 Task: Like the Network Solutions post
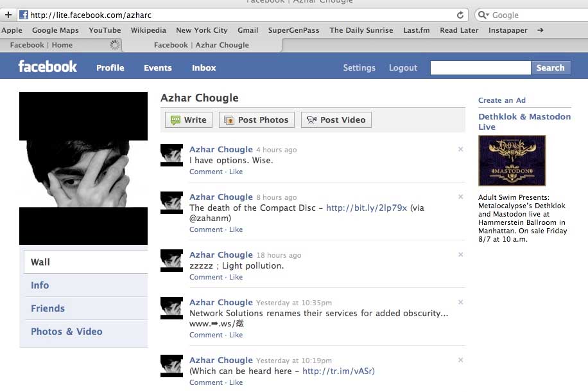[x=236, y=335]
